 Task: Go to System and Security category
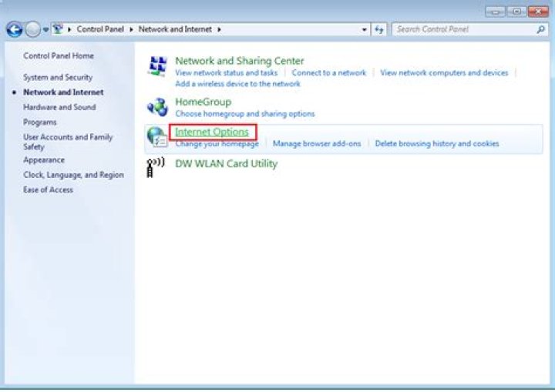coord(58,77)
